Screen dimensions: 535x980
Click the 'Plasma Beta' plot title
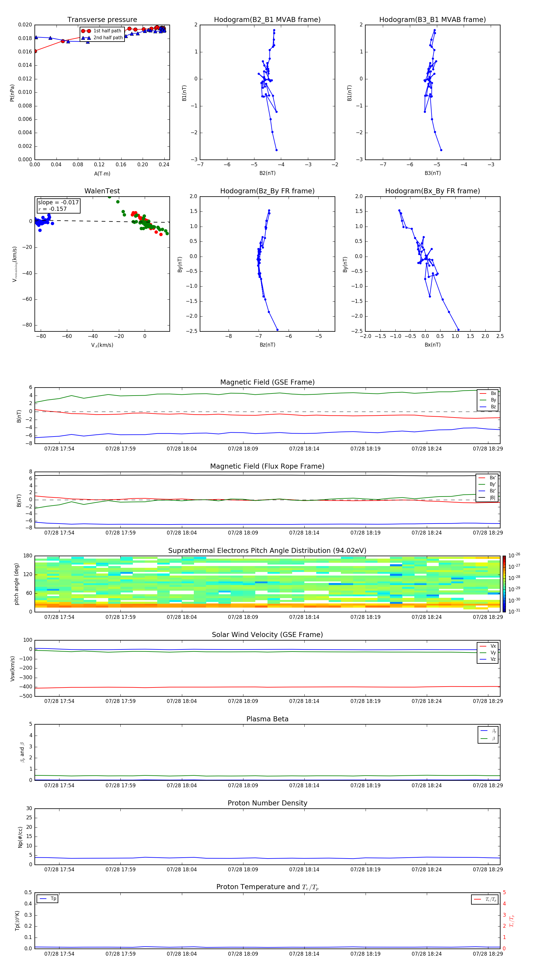click(x=267, y=719)
